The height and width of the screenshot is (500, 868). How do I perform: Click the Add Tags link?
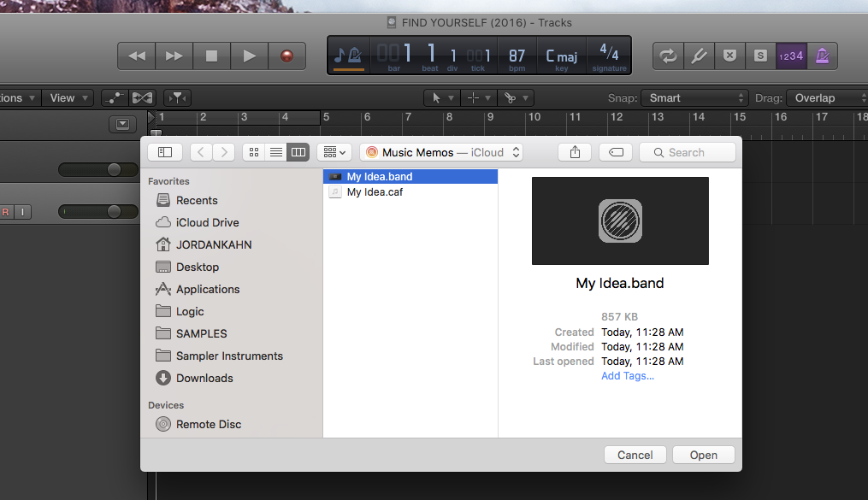pos(627,376)
